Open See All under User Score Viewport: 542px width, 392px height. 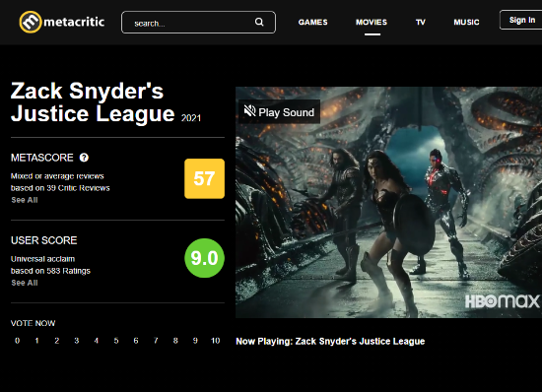[x=25, y=283]
